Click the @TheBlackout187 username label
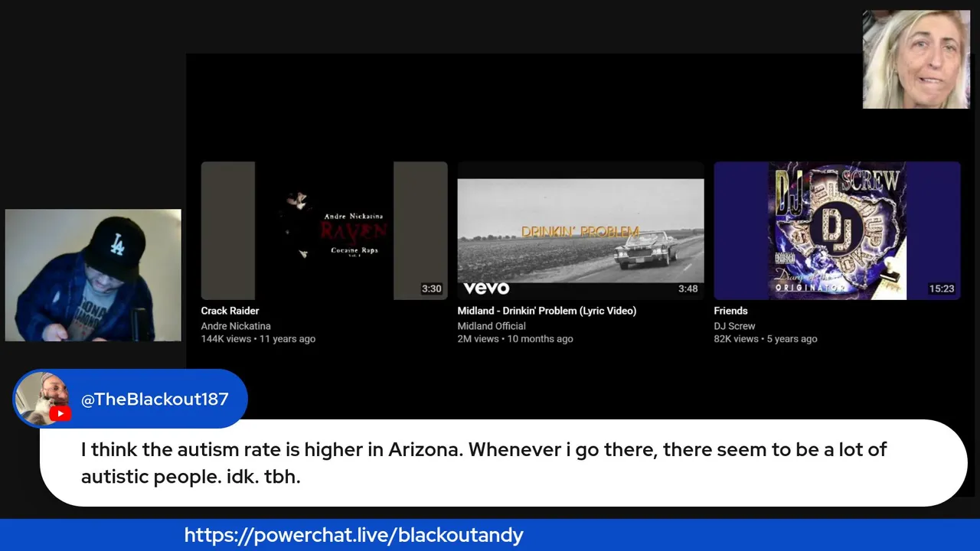The height and width of the screenshot is (551, 980). coord(155,399)
